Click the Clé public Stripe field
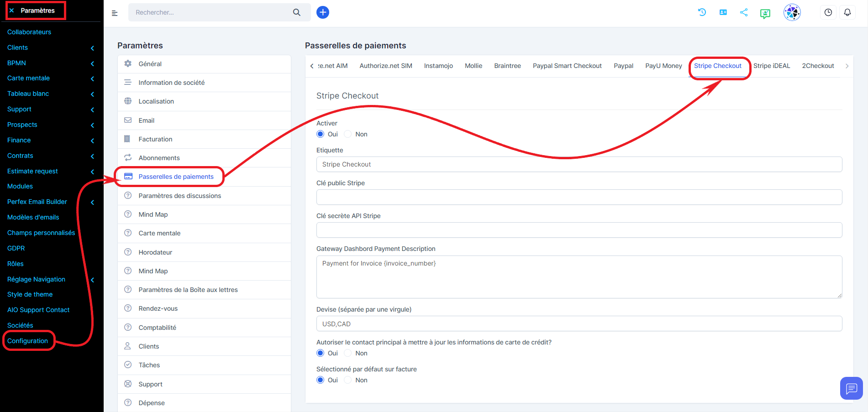The height and width of the screenshot is (412, 868). (579, 197)
